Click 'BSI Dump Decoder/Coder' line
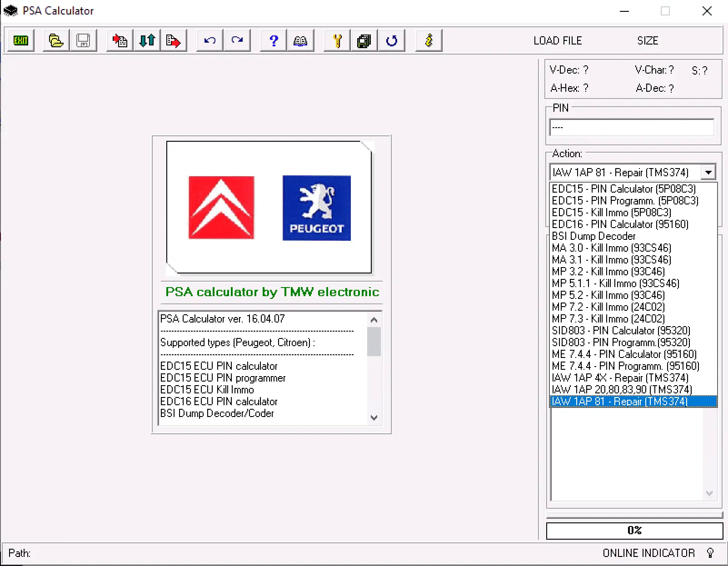728x566 pixels. pos(217,413)
